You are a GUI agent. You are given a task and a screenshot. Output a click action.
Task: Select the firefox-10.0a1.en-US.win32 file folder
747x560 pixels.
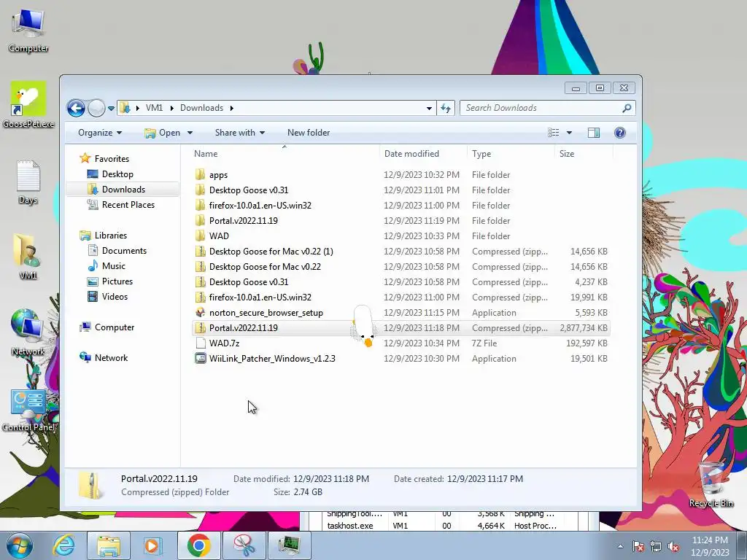pos(260,205)
